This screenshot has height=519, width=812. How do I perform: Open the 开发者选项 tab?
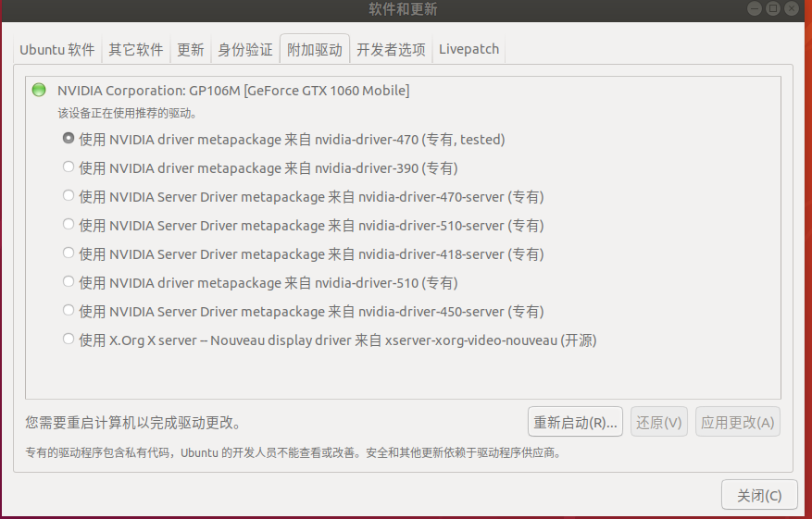(391, 50)
